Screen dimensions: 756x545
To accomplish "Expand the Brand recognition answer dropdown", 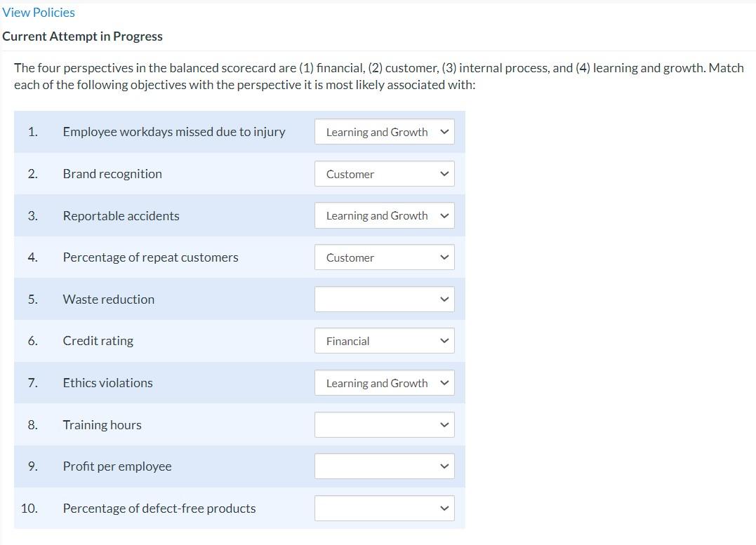I will [384, 173].
